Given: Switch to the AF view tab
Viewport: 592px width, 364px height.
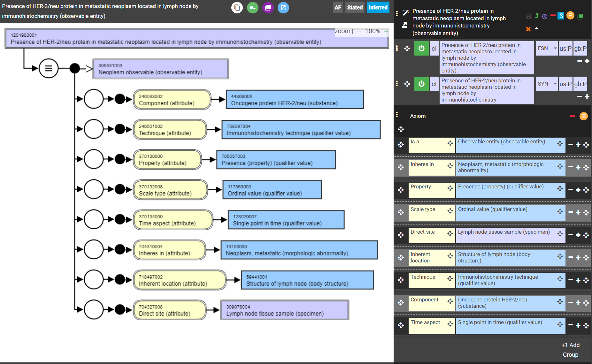Looking at the screenshot, I should point(338,8).
